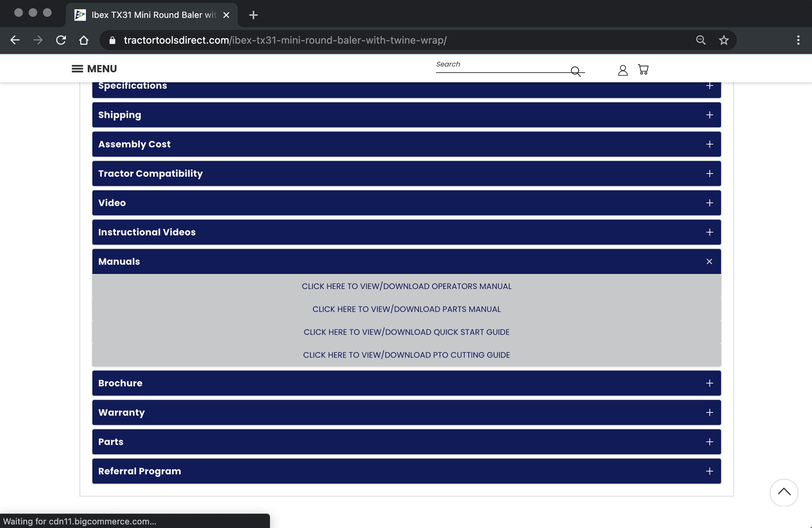Go to the browser home page icon

point(84,40)
